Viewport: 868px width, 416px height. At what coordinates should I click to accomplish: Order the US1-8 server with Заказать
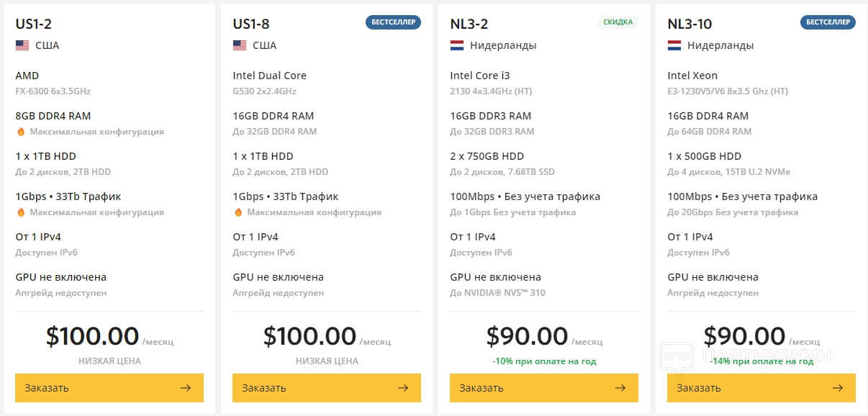[x=327, y=388]
